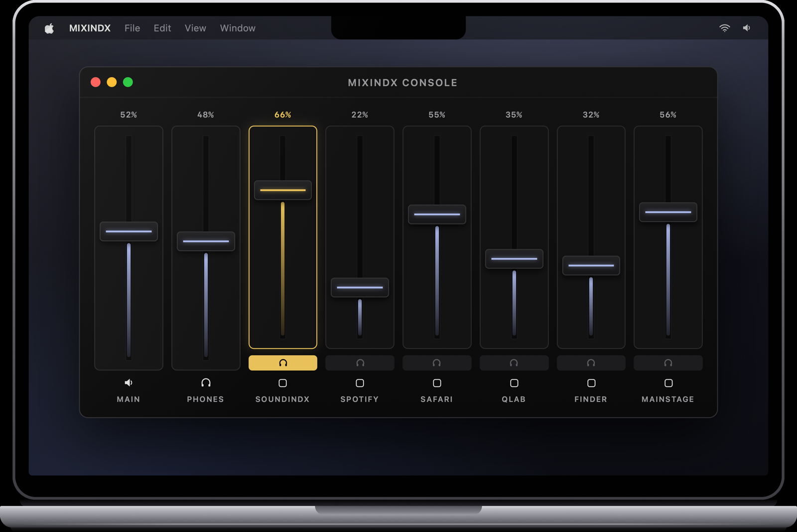Zoom the MIXINDX Console window with green button

coord(128,82)
